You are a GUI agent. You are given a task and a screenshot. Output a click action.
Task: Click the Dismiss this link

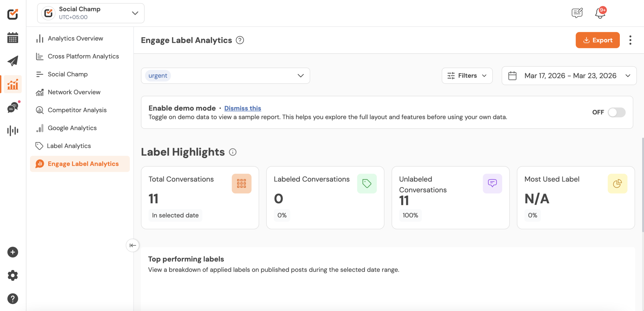tap(243, 108)
